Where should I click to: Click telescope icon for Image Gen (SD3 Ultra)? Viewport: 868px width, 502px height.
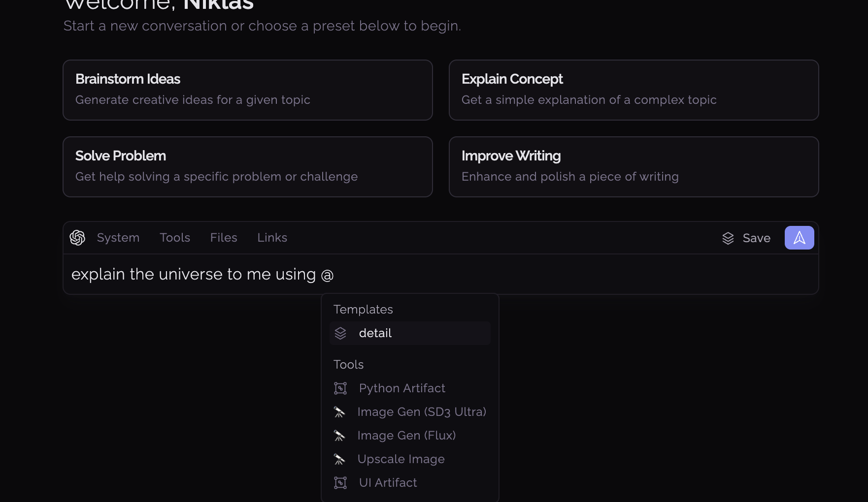click(339, 412)
